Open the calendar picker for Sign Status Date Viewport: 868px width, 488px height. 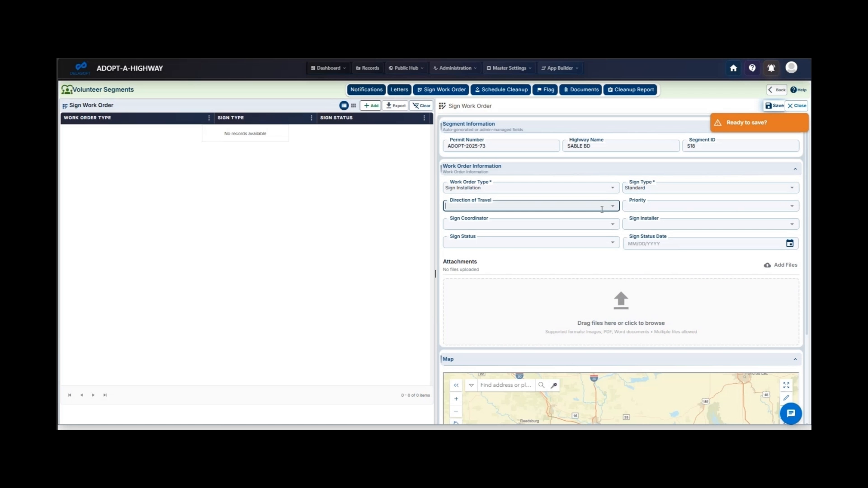[x=790, y=243]
